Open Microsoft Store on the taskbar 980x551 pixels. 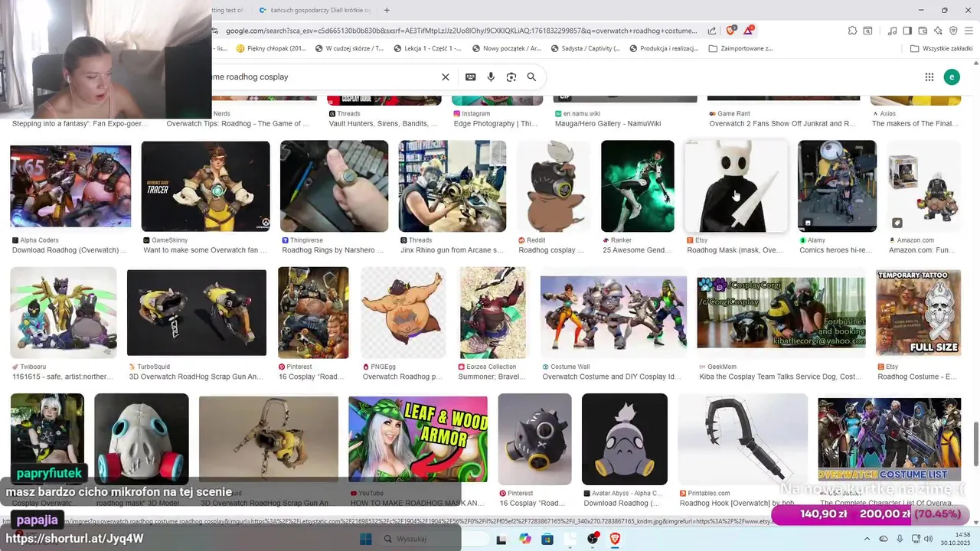pyautogui.click(x=547, y=540)
